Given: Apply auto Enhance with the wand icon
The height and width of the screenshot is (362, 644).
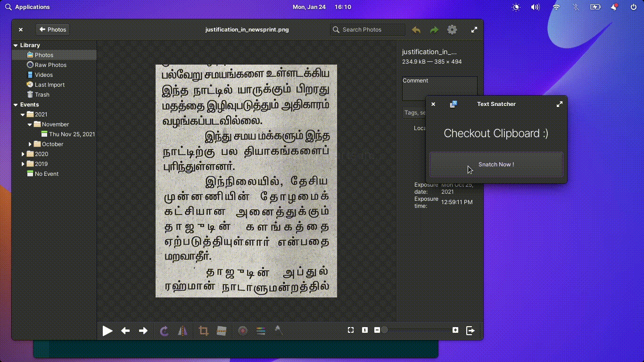Looking at the screenshot, I should tap(279, 330).
